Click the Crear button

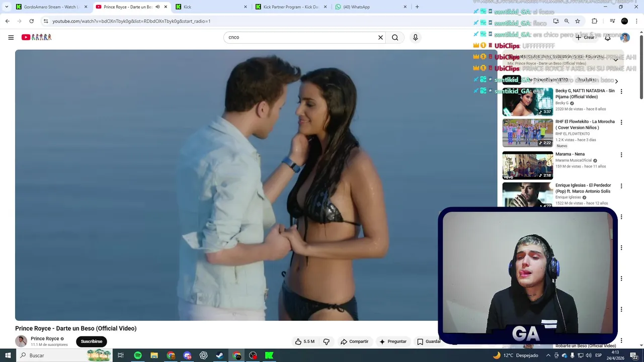click(585, 38)
